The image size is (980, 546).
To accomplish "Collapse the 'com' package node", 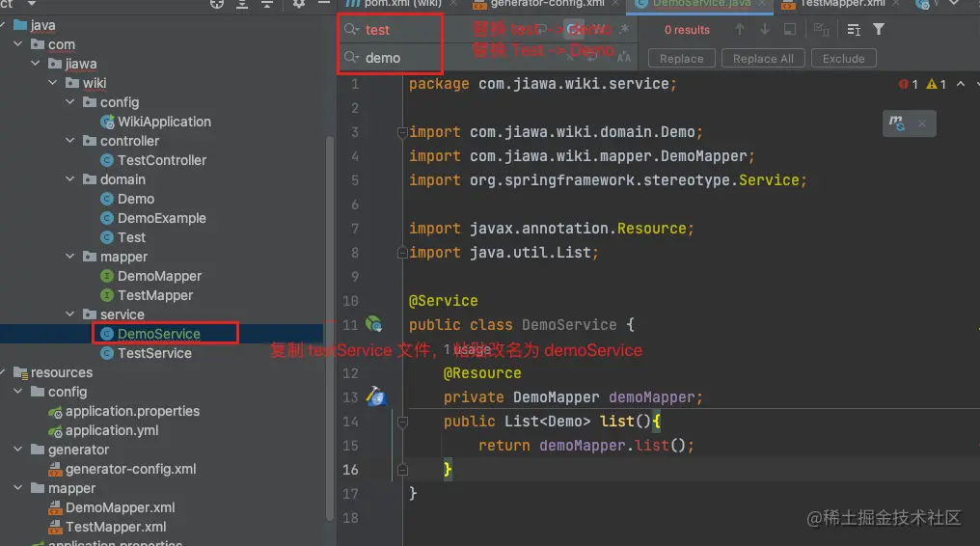I will (x=18, y=43).
